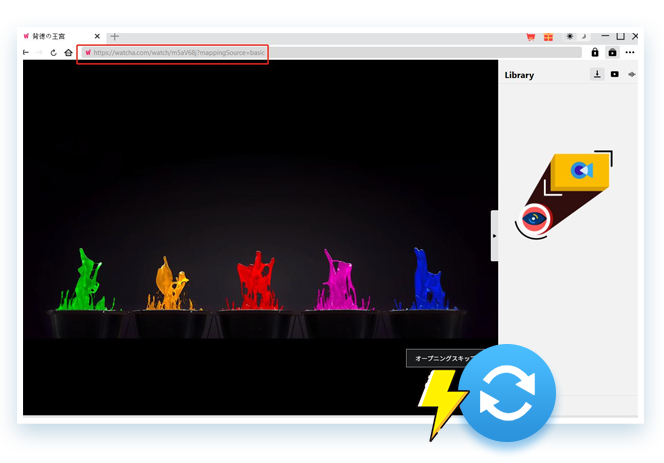This screenshot has width=664, height=463.
Task: Switch to dark theme via moon icon
Action: point(584,36)
